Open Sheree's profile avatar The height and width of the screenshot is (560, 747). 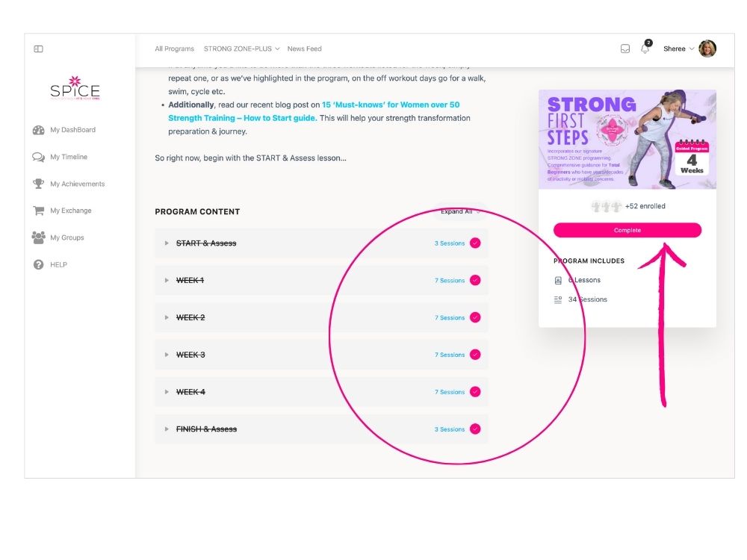[707, 49]
